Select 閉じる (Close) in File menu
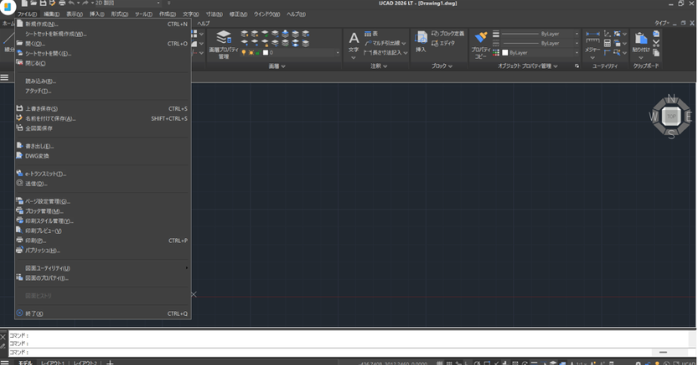This screenshot has width=698, height=365. [103, 63]
